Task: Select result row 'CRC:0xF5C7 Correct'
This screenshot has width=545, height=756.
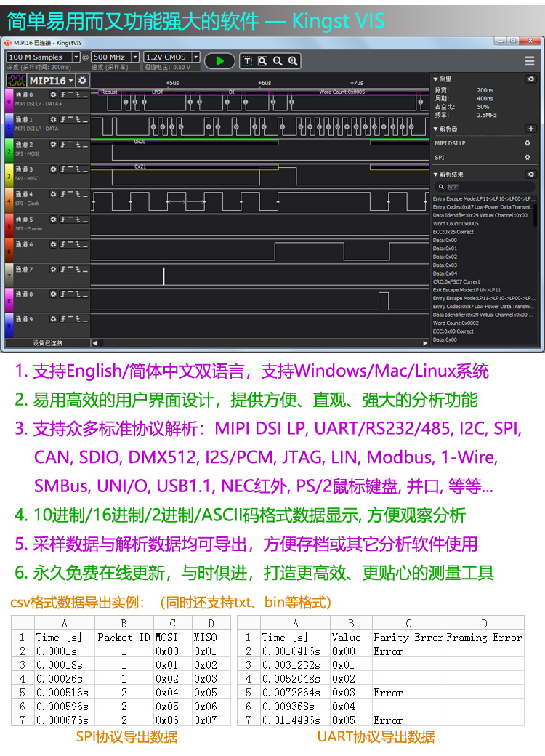Action: (456, 281)
